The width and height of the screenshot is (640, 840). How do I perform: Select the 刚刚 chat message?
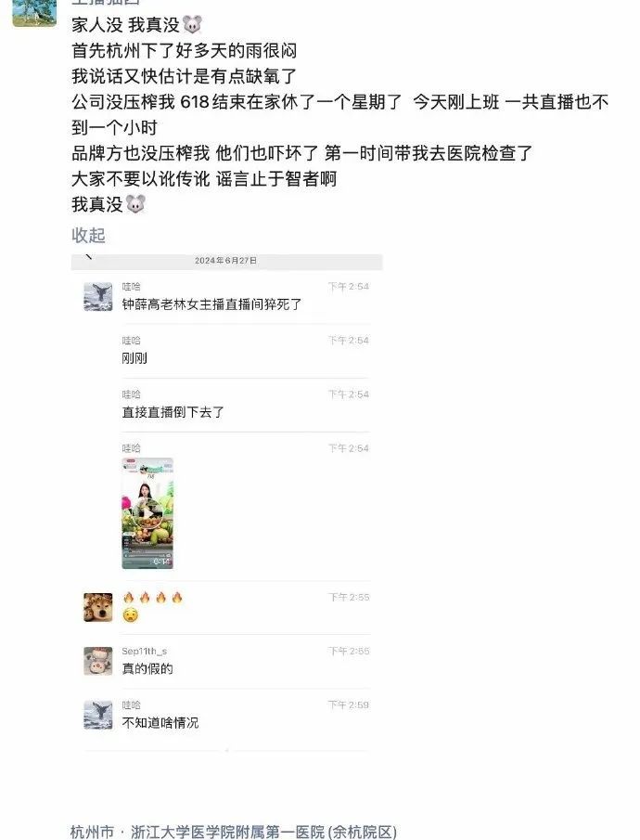point(134,358)
